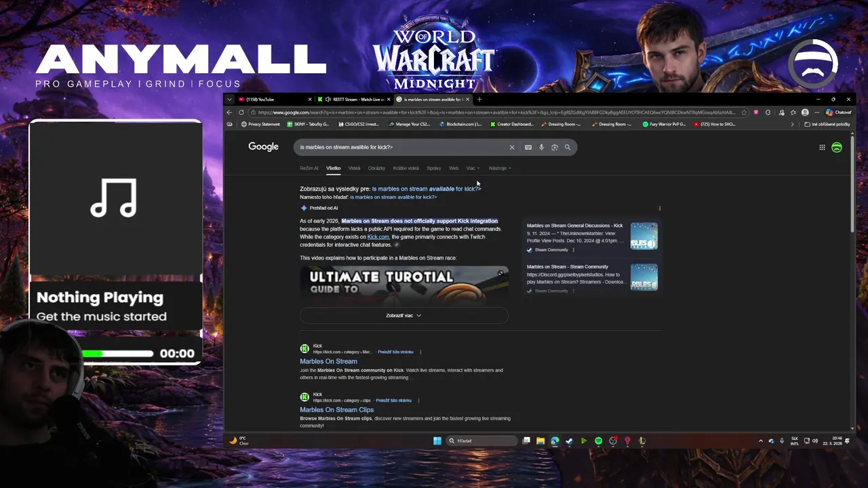Open new browser tab

479,100
